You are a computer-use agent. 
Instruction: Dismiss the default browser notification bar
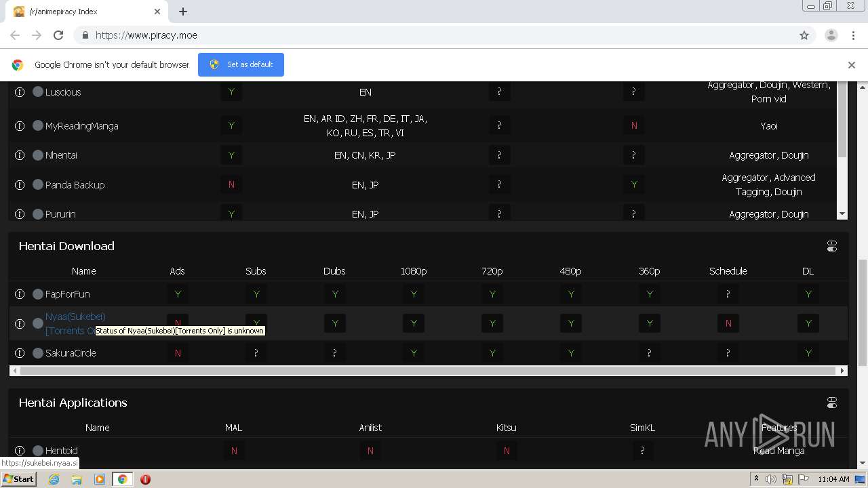click(x=852, y=65)
